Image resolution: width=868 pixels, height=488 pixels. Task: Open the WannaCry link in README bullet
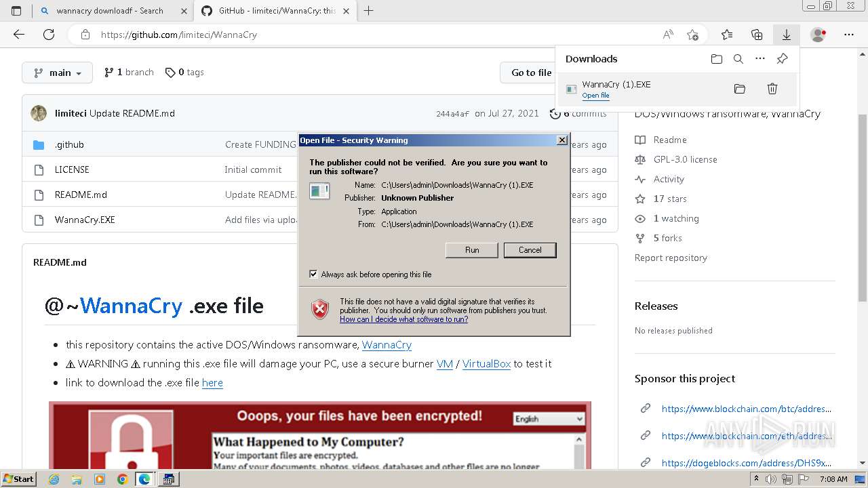(x=387, y=344)
